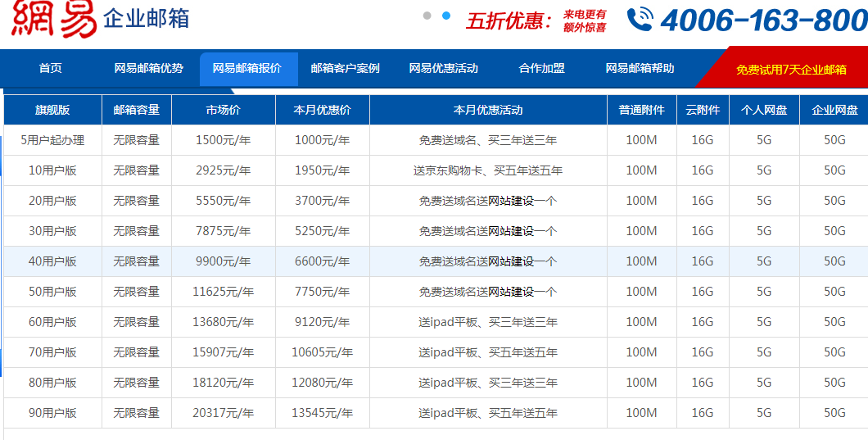Click the 7750元/年 discount price

(322, 292)
